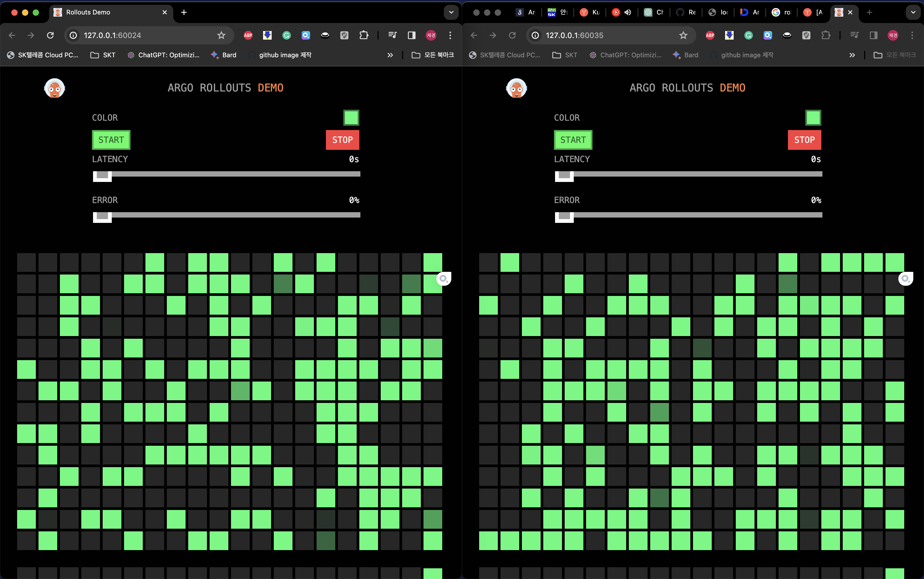View site information for 127.0.0.1:60024
This screenshot has width=924, height=579.
pos(73,35)
